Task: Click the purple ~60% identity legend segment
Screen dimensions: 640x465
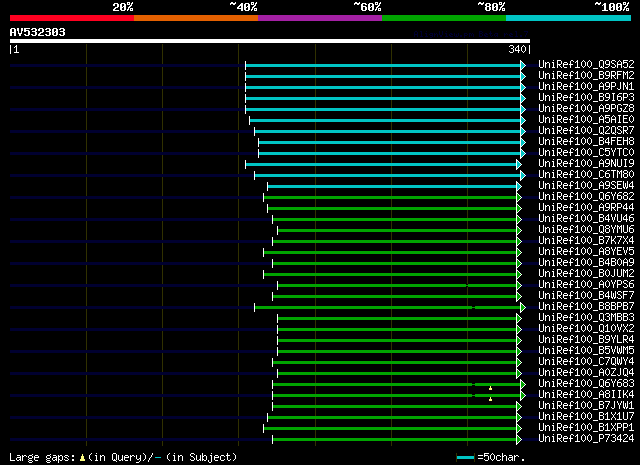Action: click(320, 18)
